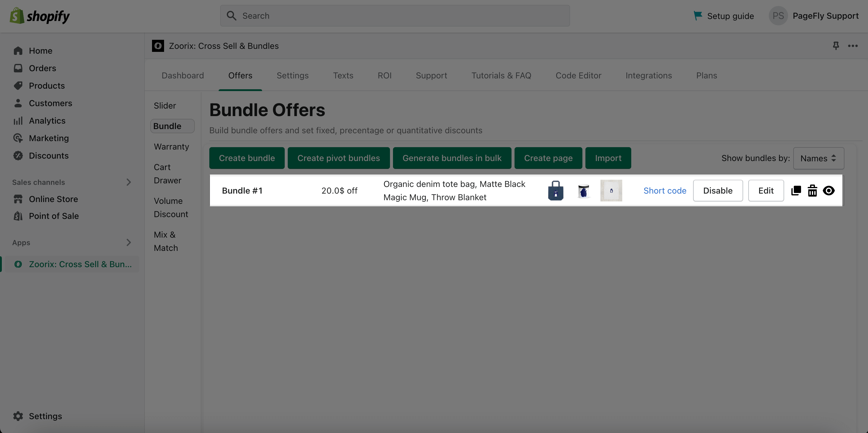Click Create pivot bundles
868x433 pixels.
[339, 158]
